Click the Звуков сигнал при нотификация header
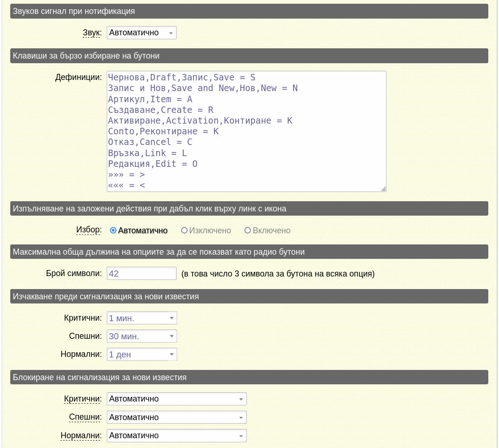Screen dimensions: 499x448 point(249,11)
